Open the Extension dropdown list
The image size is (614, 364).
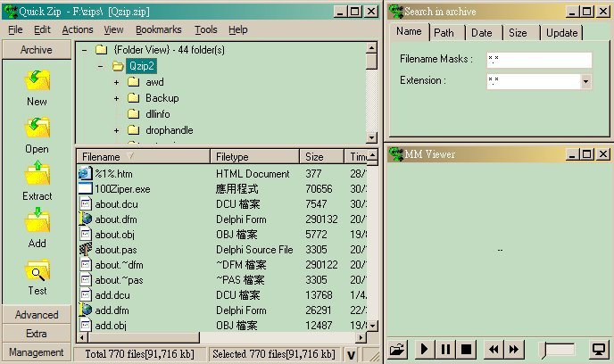pos(585,81)
